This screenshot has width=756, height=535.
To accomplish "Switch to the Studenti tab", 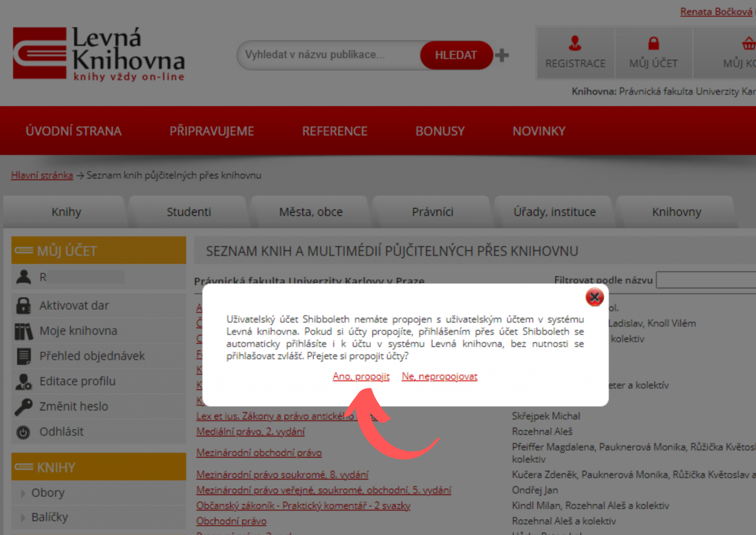I will coord(188,212).
